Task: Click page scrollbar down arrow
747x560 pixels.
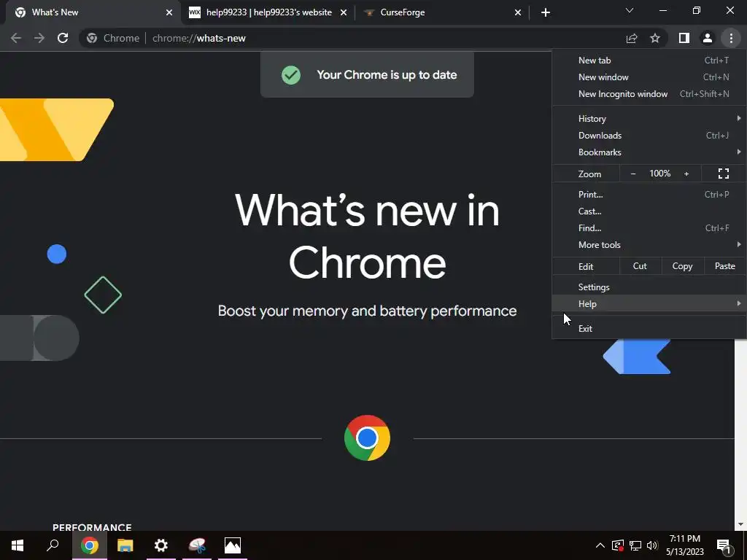Action: [740, 525]
